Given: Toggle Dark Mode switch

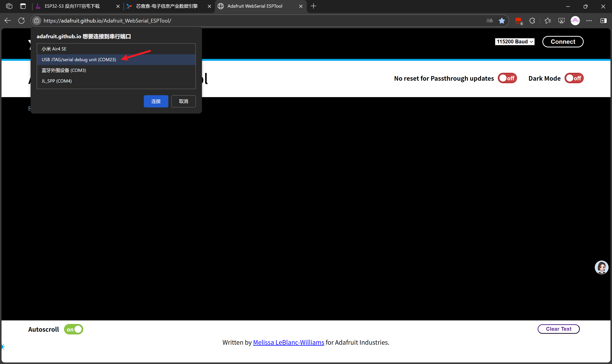Looking at the screenshot, I should point(574,78).
